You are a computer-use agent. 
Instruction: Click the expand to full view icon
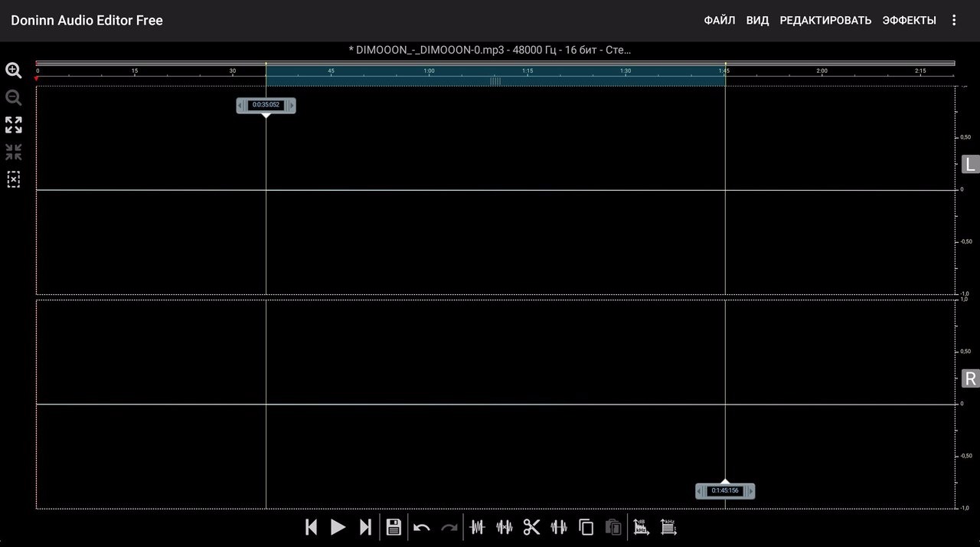tap(14, 125)
